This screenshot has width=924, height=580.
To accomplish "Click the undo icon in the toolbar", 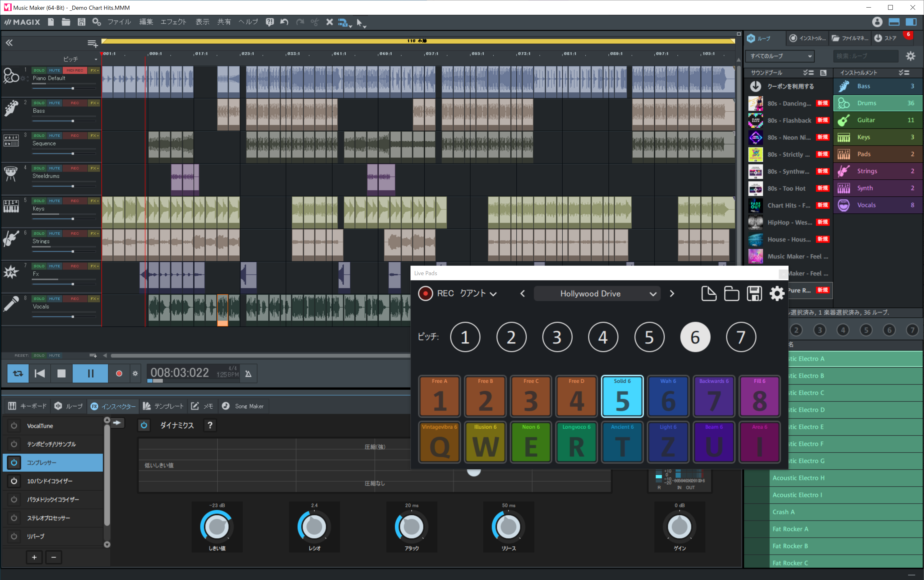I will tap(284, 22).
